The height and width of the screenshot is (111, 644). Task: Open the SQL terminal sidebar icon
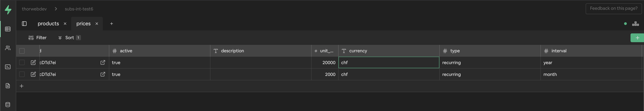tap(7, 67)
